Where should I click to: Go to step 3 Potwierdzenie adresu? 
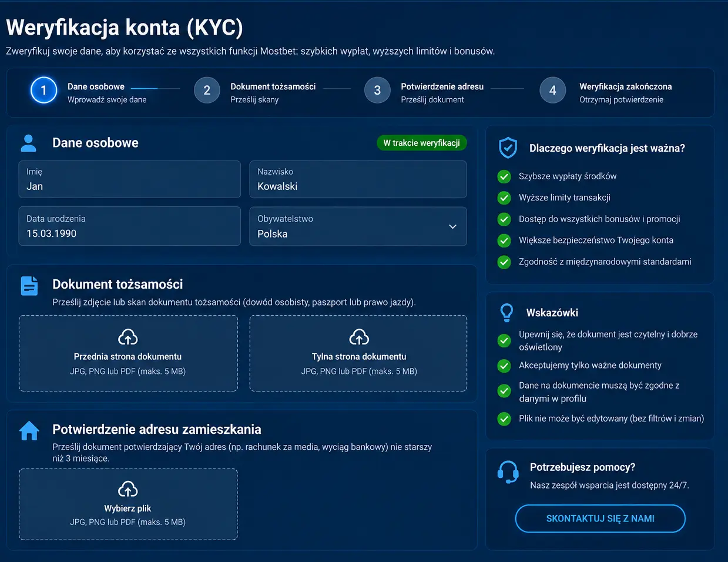coord(424,91)
